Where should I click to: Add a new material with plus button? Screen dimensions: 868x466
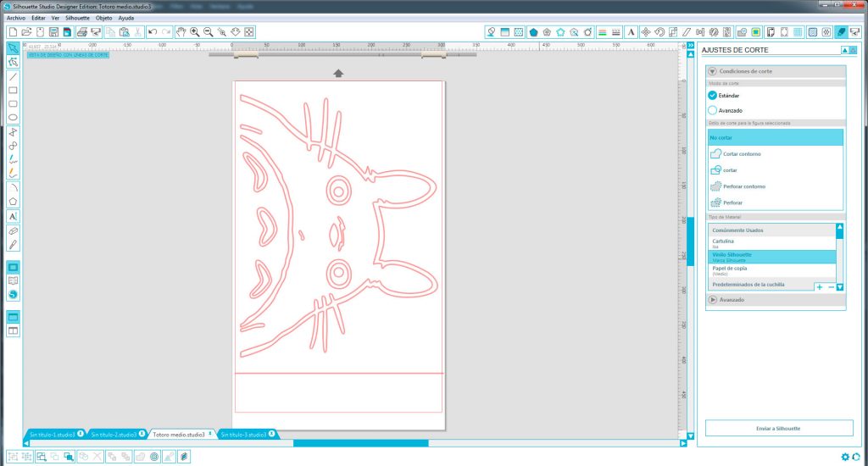(820, 286)
